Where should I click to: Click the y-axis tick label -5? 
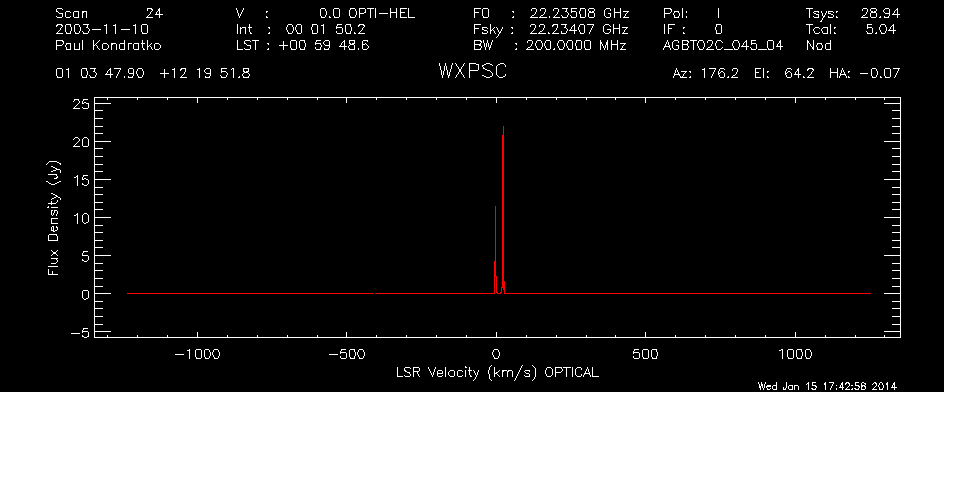click(x=82, y=333)
